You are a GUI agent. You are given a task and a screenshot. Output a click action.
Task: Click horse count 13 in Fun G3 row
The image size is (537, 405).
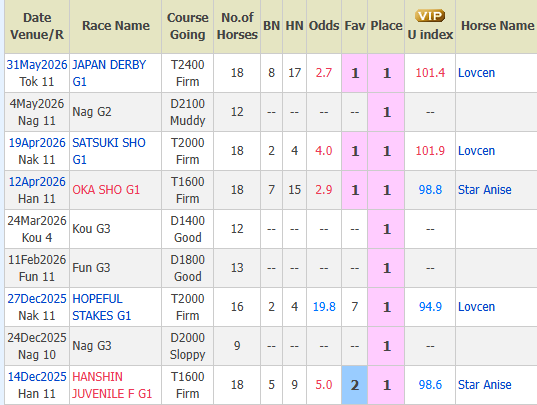click(237, 268)
